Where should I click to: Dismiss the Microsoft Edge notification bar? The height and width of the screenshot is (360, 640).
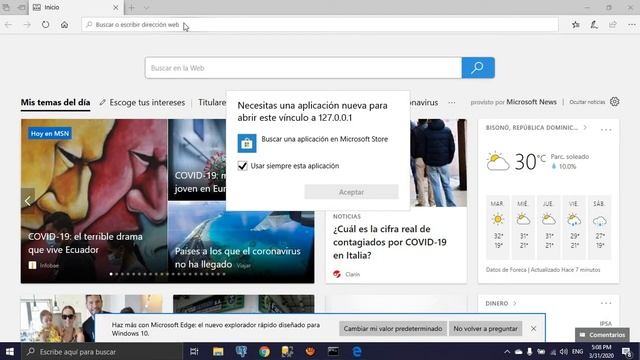[533, 329]
